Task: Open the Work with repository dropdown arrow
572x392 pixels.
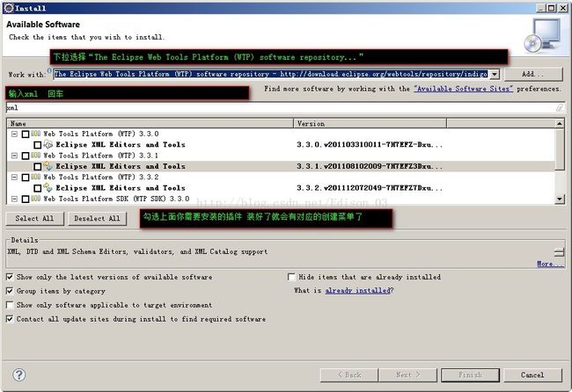Action: point(495,75)
